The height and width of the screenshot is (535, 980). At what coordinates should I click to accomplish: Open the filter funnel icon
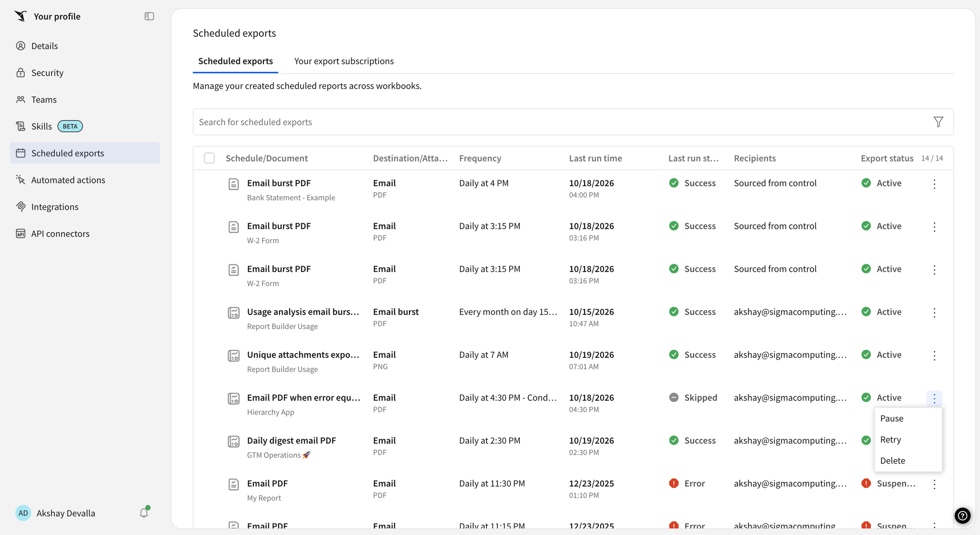tap(938, 122)
